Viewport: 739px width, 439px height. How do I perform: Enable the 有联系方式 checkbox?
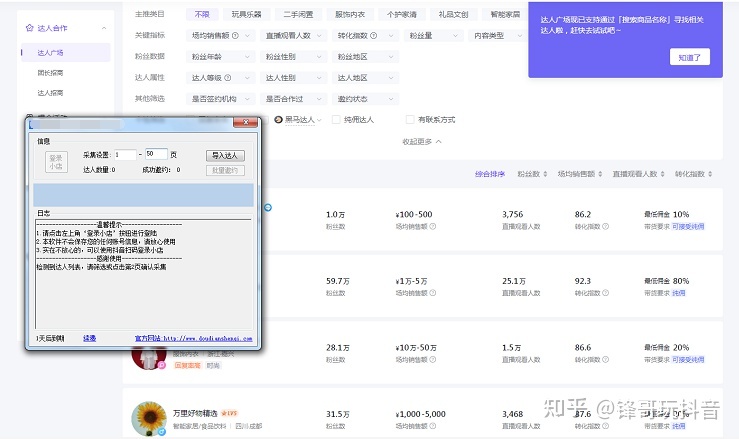coord(410,120)
